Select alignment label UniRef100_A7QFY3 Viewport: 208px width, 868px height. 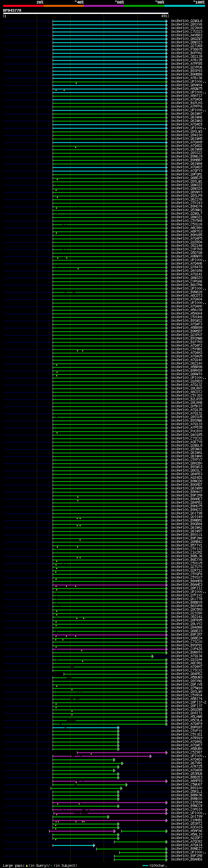pos(187,171)
